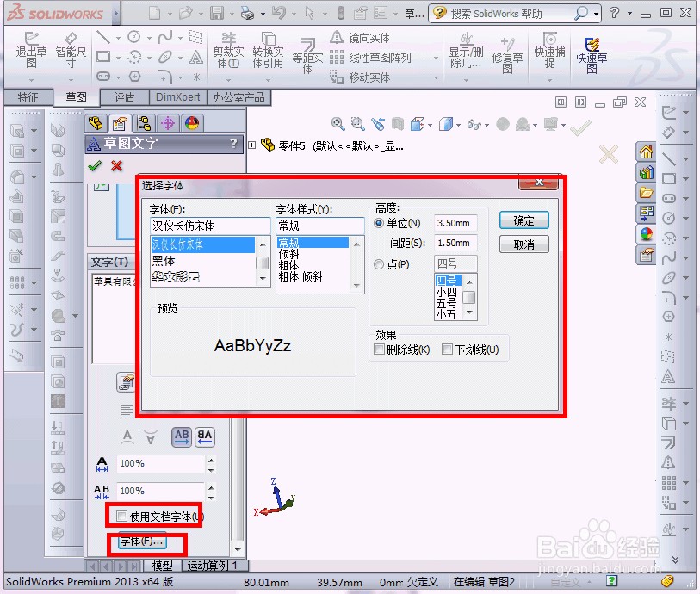Click Save icon in title toolbar
Viewport: 700px width, 594px height.
217,14
